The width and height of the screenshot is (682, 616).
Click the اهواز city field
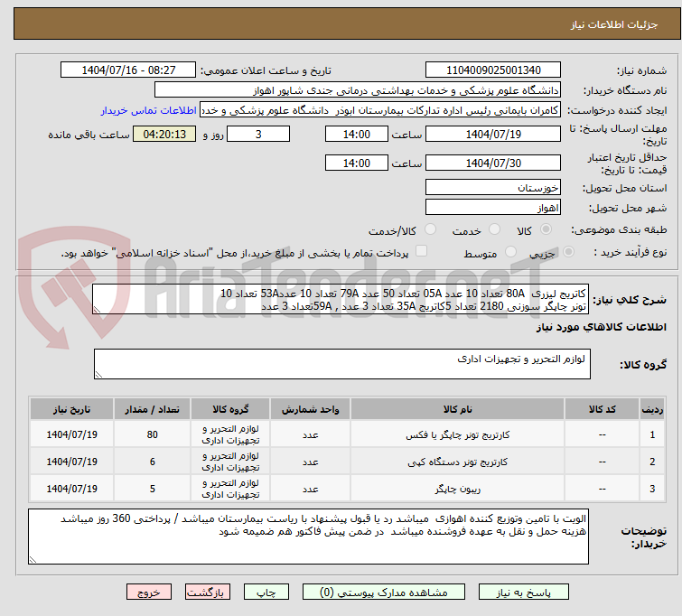pyautogui.click(x=493, y=208)
